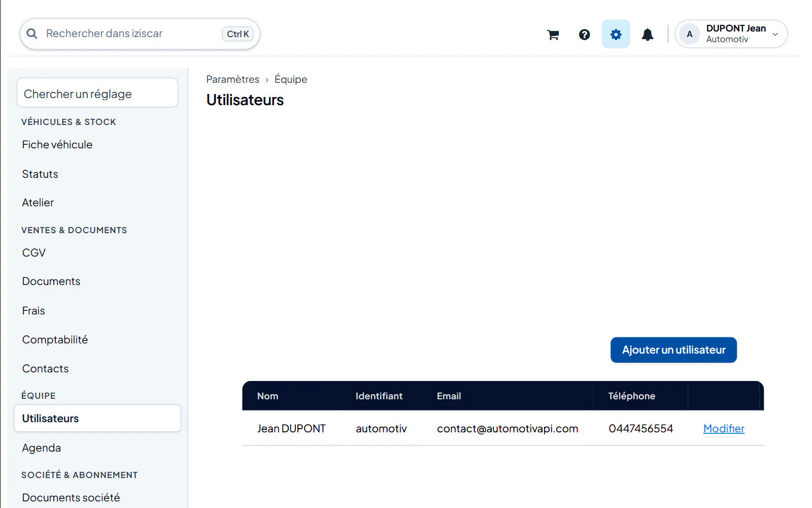The height and width of the screenshot is (508, 812).
Task: Click the Chercher un réglage search box
Action: (97, 92)
